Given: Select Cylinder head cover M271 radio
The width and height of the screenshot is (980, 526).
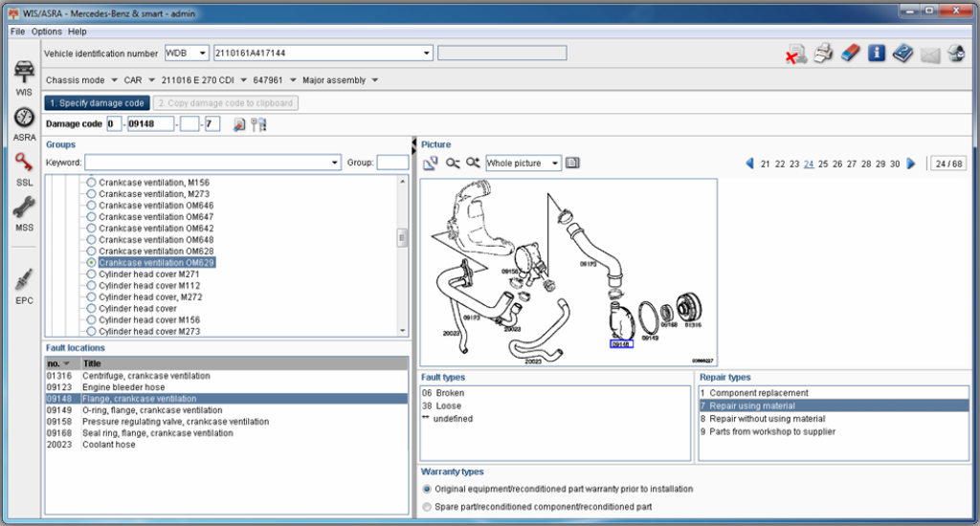Looking at the screenshot, I should click(91, 274).
